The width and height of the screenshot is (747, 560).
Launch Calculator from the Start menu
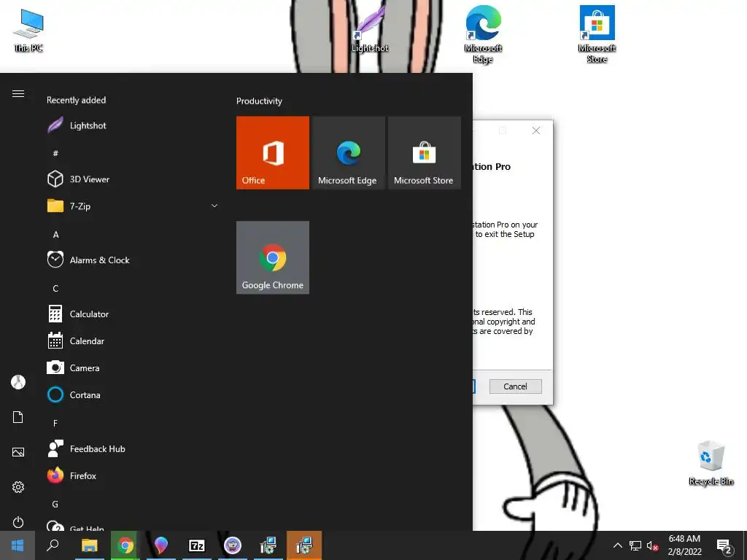[x=133, y=314]
